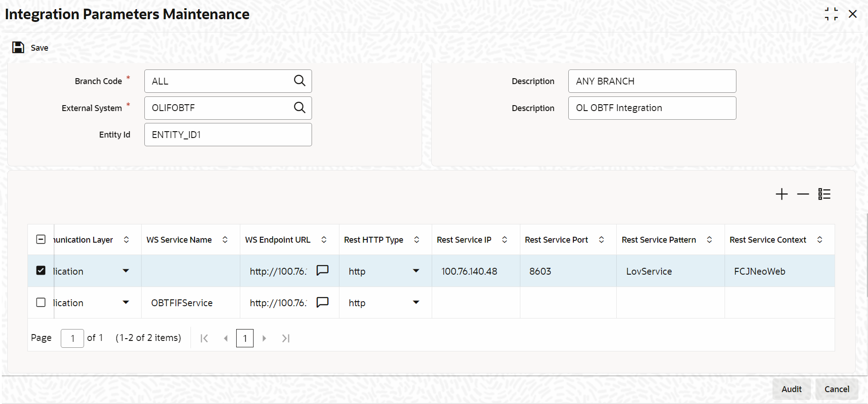Open External System lookup search icon
Viewport: 868px width, 404px height.
(300, 107)
